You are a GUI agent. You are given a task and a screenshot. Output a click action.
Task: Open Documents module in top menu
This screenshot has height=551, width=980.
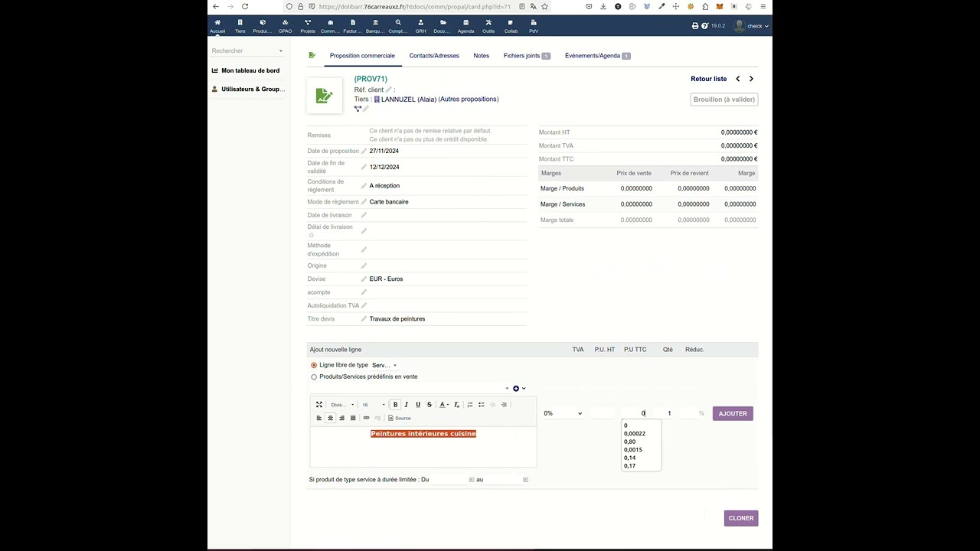tap(442, 26)
